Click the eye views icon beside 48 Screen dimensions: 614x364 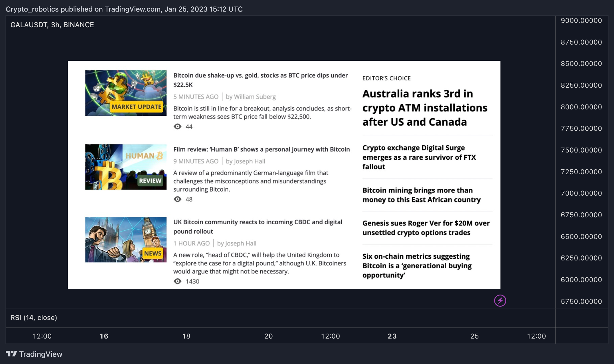click(x=178, y=199)
